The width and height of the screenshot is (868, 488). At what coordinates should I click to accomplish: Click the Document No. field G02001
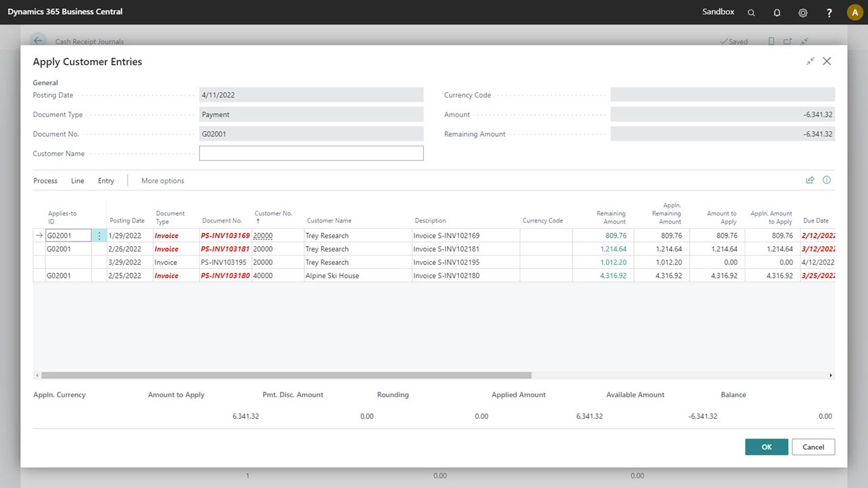tap(311, 134)
